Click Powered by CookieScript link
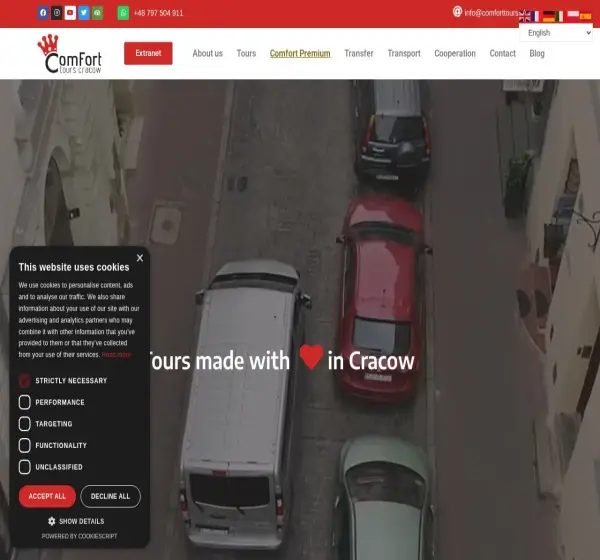Viewport: 600px width, 560px height. (x=80, y=536)
